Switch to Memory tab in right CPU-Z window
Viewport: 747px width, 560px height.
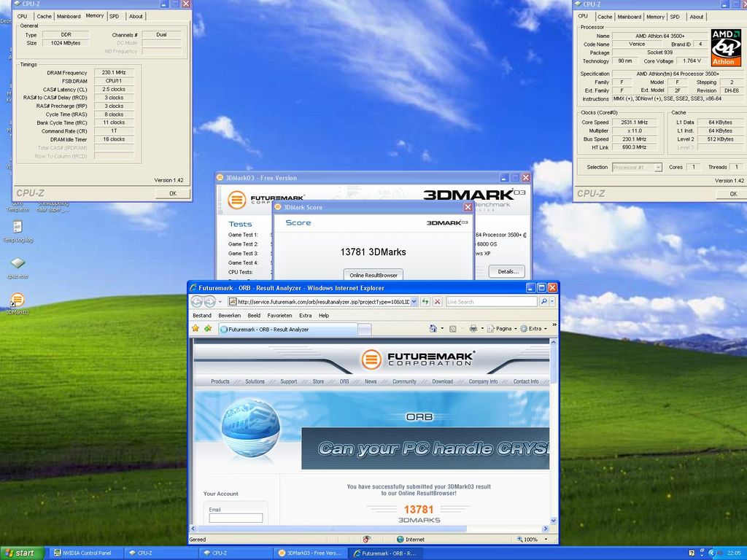(655, 17)
